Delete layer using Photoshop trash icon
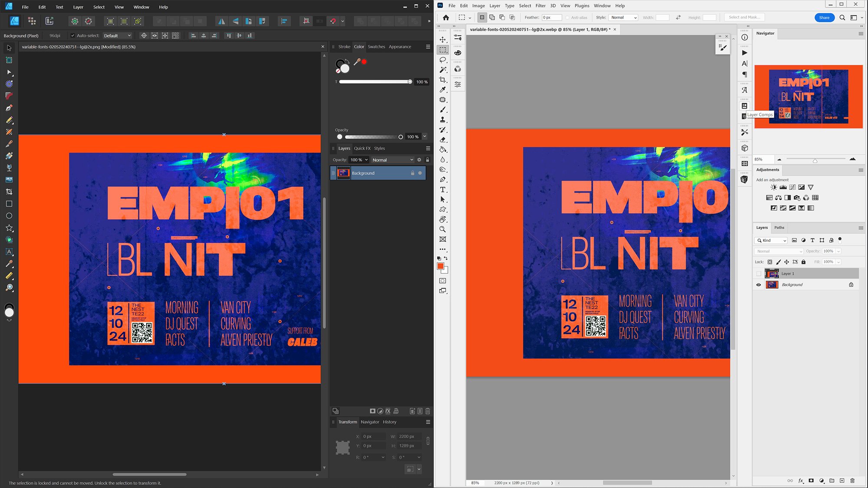Viewport: 868px width, 488px height. coord(852,481)
